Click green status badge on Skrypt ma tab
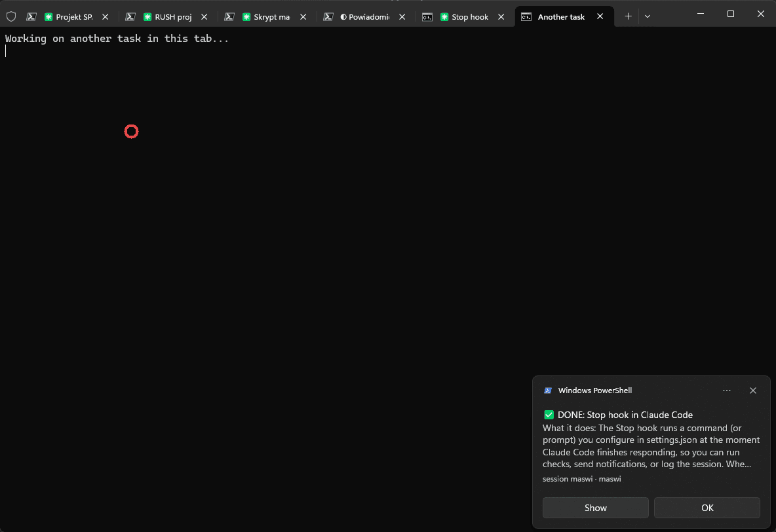Image resolution: width=776 pixels, height=532 pixels. [246, 17]
